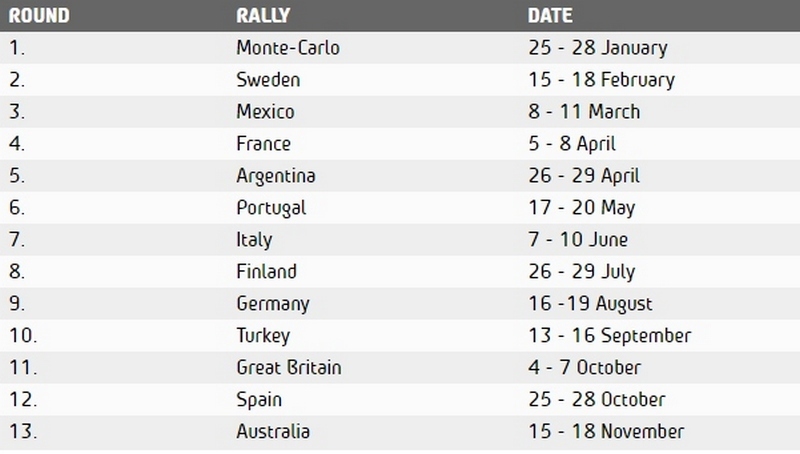Screen dimensions: 800x454
Task: Click the ROUND column header
Action: [x=38, y=16]
